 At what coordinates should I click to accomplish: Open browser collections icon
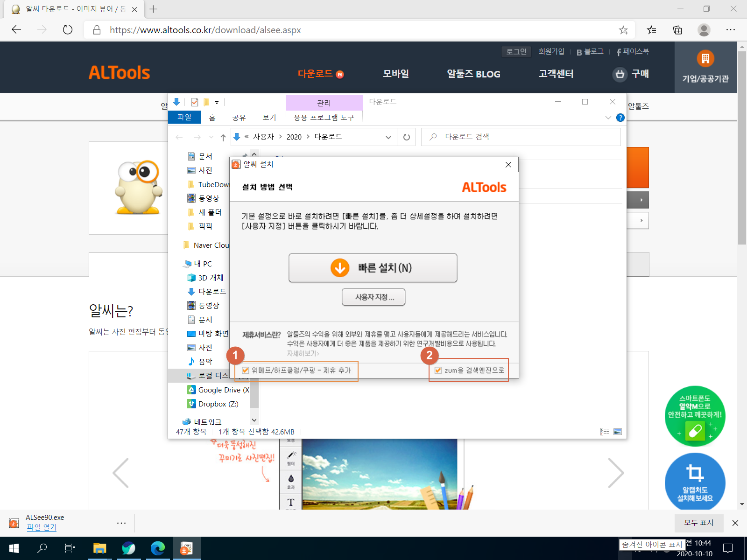pos(677,30)
